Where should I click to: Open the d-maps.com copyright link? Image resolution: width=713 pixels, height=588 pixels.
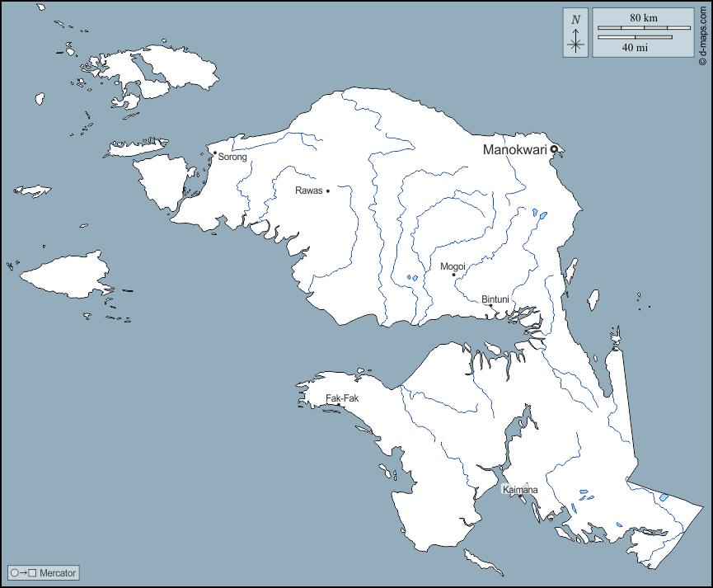702,33
